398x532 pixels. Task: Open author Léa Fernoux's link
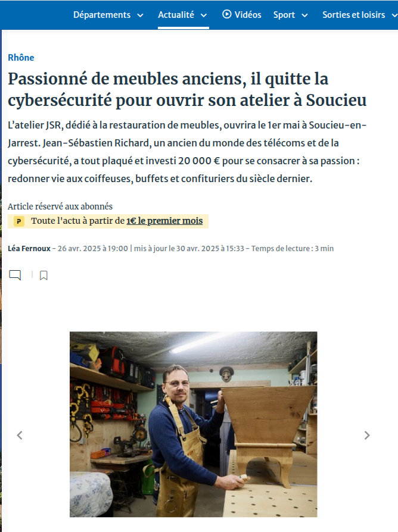click(29, 248)
